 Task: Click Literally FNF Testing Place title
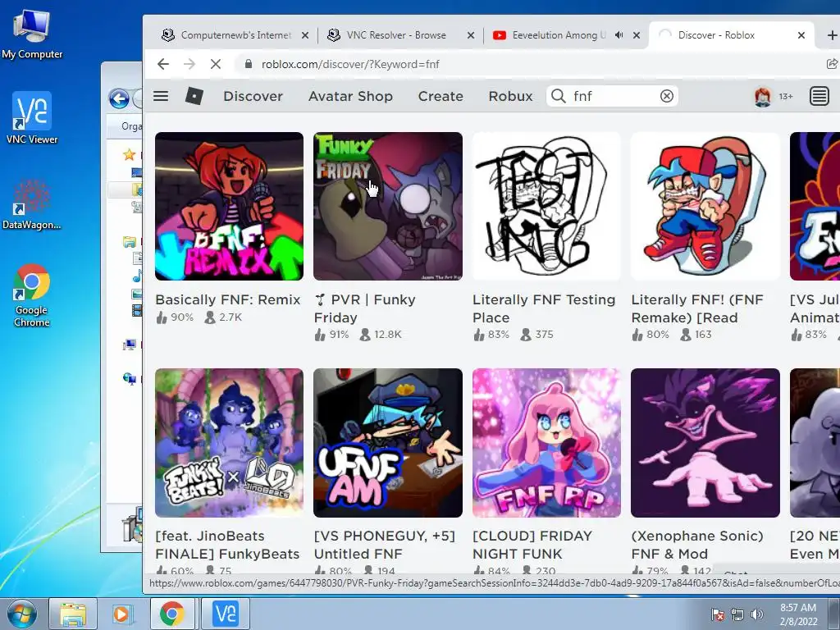pyautogui.click(x=544, y=308)
